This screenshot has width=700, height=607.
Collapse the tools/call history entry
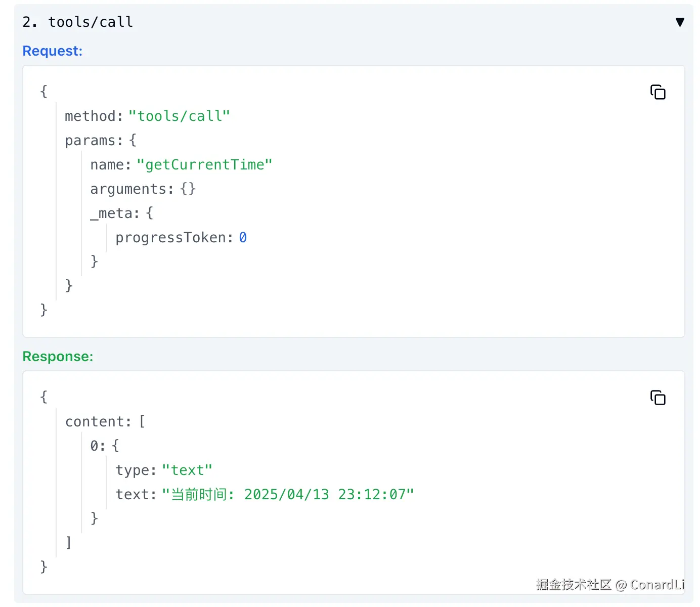(680, 22)
